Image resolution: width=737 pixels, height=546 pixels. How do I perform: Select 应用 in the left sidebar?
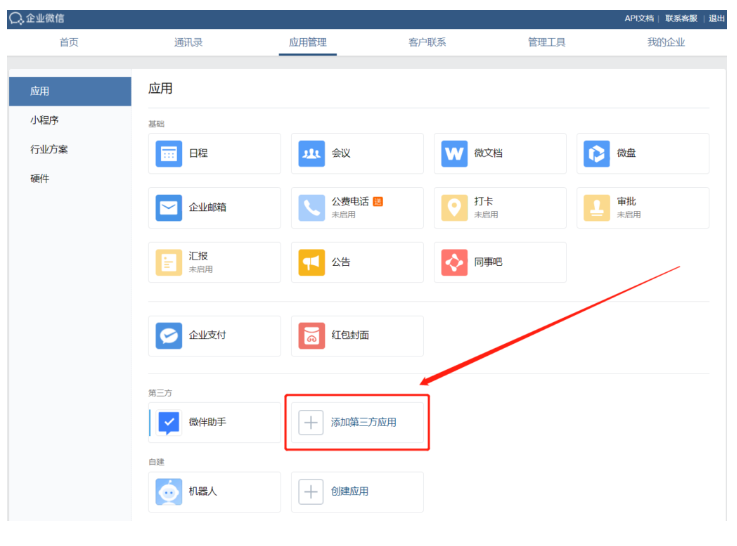pos(70,91)
